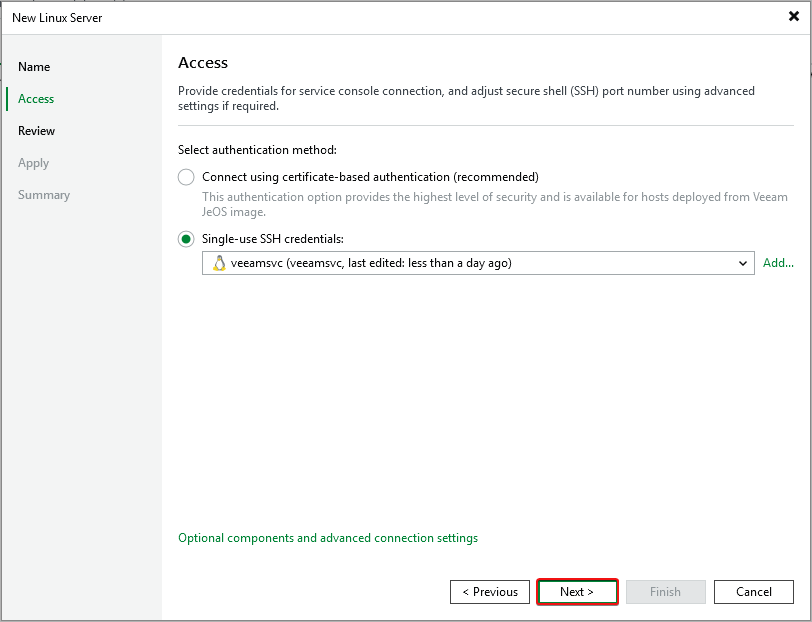Click the New Linux Server title bar
Viewport: 812px width, 622px height.
point(300,17)
